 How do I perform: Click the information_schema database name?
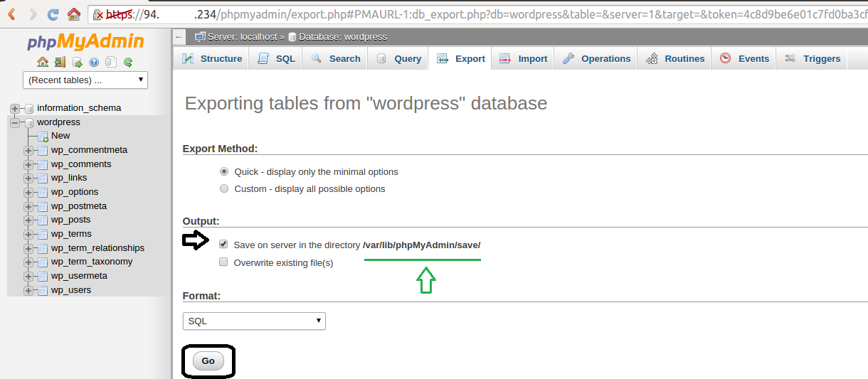79,108
